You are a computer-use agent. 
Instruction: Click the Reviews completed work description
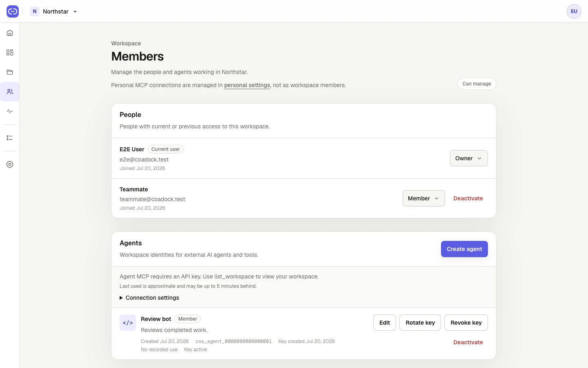tap(174, 330)
